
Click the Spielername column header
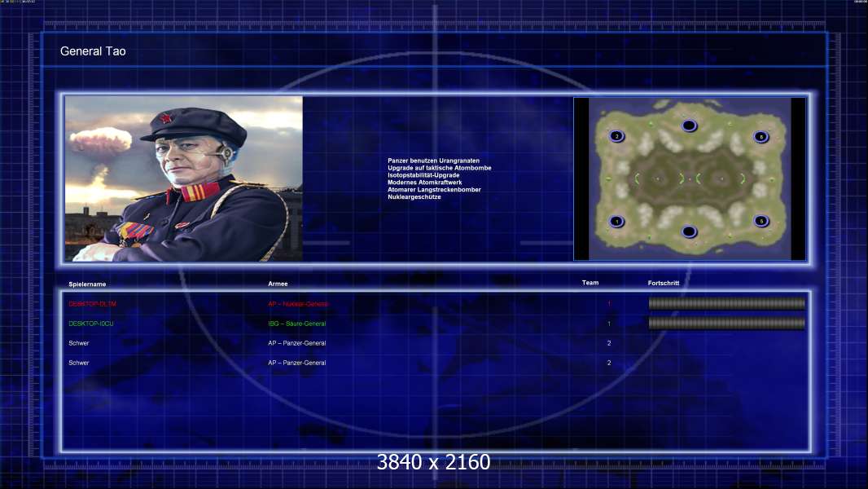pyautogui.click(x=87, y=284)
